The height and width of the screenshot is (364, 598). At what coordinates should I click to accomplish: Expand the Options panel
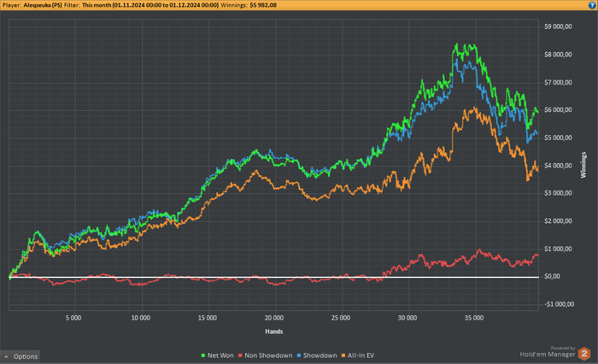click(x=21, y=356)
